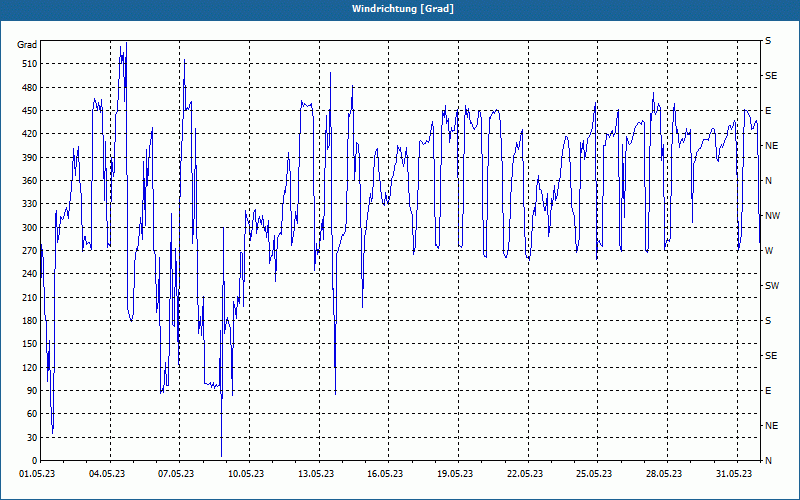Click the 120 y-axis label
Viewport: 800px width, 500px height.
(30, 367)
